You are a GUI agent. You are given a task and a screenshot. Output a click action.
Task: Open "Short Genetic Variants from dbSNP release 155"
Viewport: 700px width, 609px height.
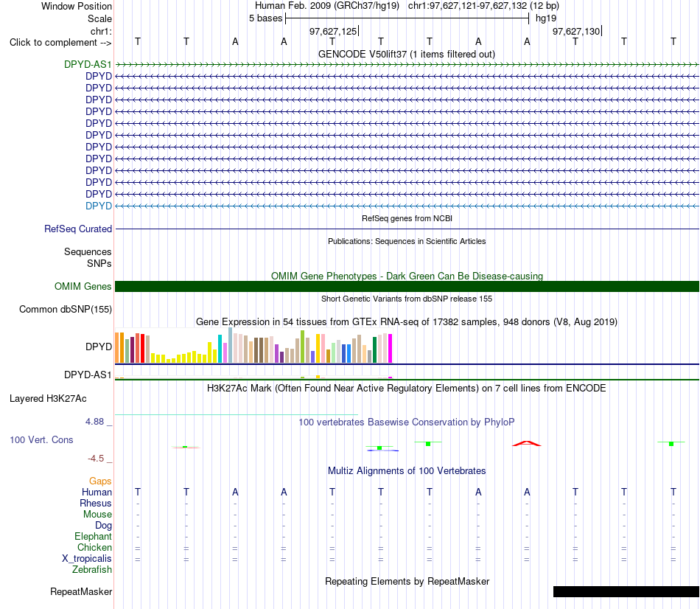[x=407, y=299]
